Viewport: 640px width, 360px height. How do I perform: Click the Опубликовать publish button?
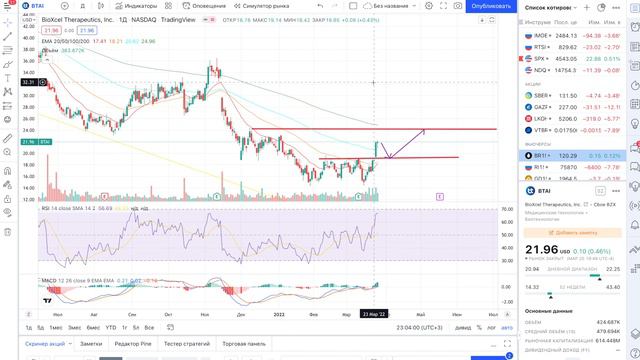491,6
